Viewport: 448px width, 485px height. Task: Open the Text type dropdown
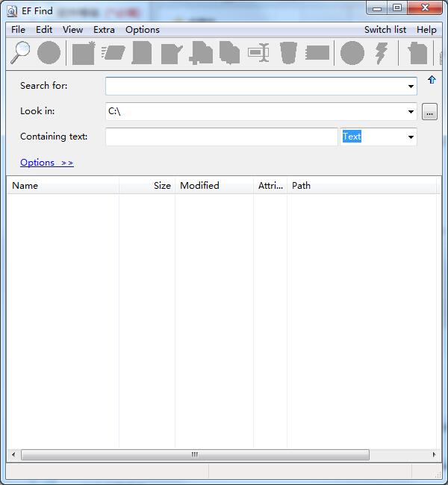click(411, 137)
